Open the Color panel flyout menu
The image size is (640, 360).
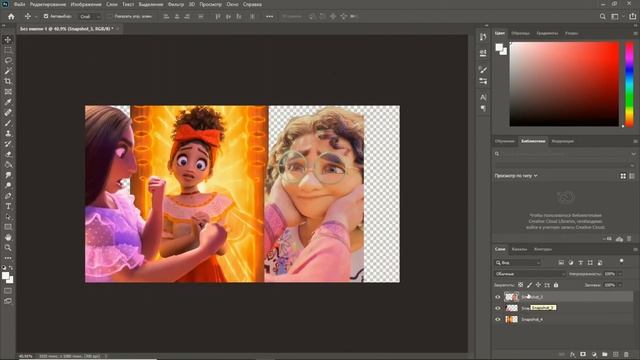[x=635, y=33]
